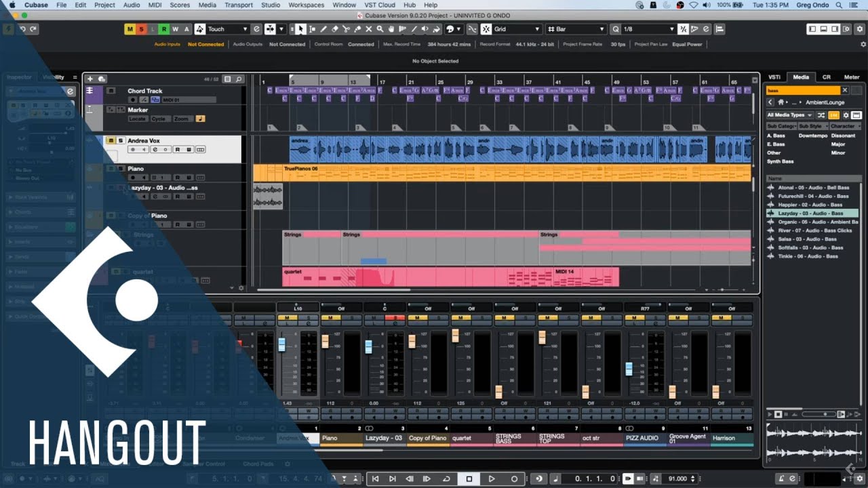Click the Stop transport button
Image resolution: width=868 pixels, height=488 pixels.
(x=469, y=479)
